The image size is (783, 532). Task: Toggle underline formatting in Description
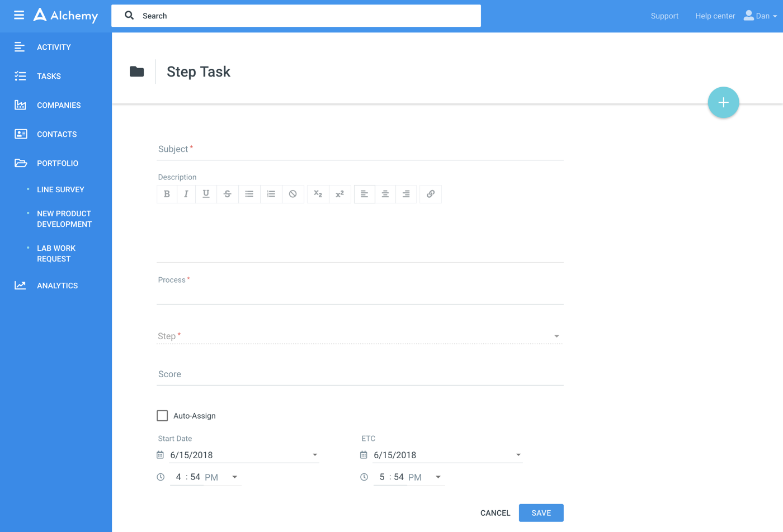tap(206, 194)
